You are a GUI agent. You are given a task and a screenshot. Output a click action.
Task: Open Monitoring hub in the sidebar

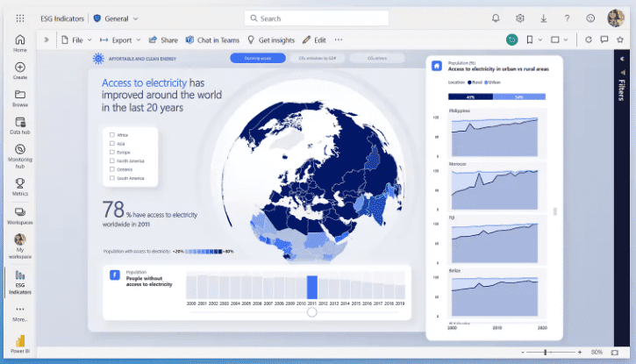(x=20, y=156)
